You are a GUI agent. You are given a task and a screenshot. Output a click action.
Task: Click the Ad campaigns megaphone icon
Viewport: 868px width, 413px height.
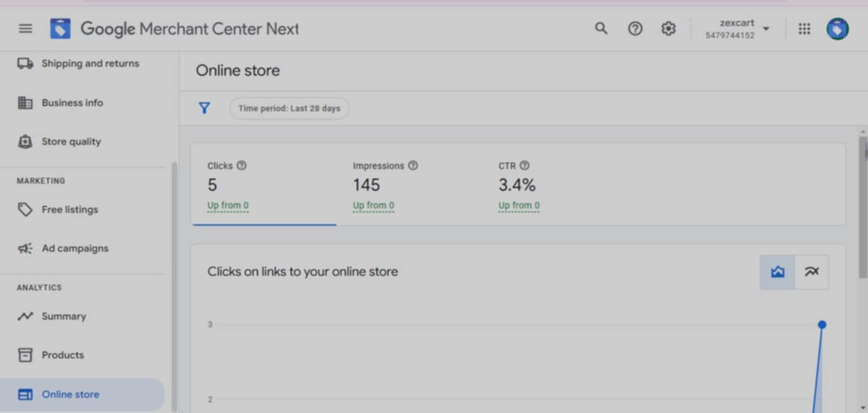tap(25, 248)
